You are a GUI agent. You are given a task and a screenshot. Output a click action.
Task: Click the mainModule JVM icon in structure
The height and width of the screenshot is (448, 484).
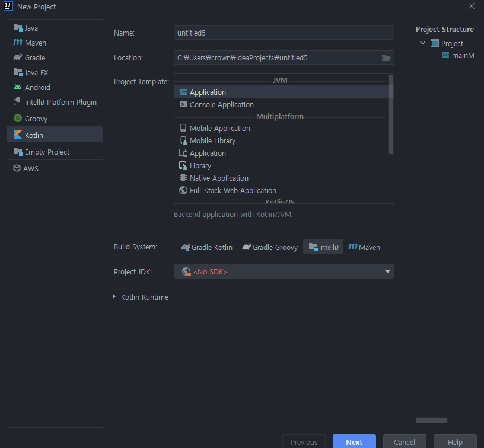click(445, 55)
